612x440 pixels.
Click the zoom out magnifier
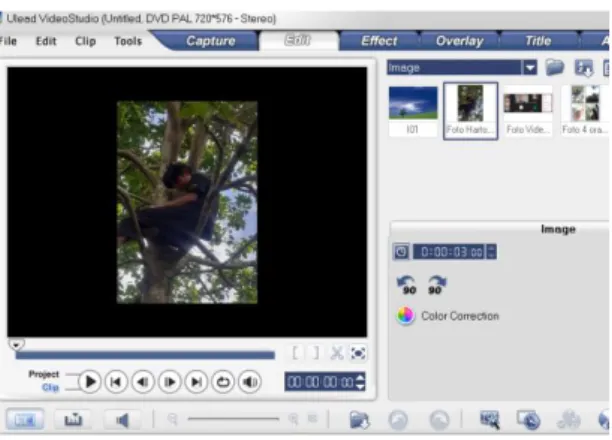click(x=173, y=419)
